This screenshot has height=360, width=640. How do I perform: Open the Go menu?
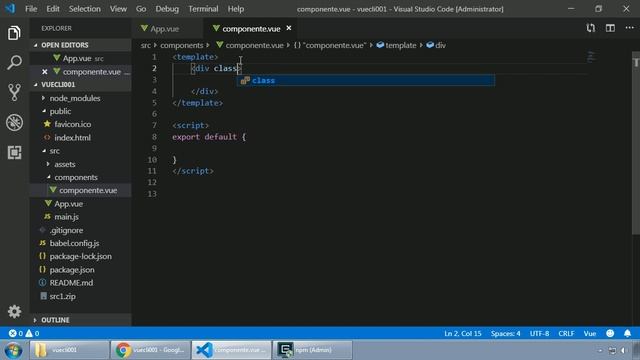[141, 9]
